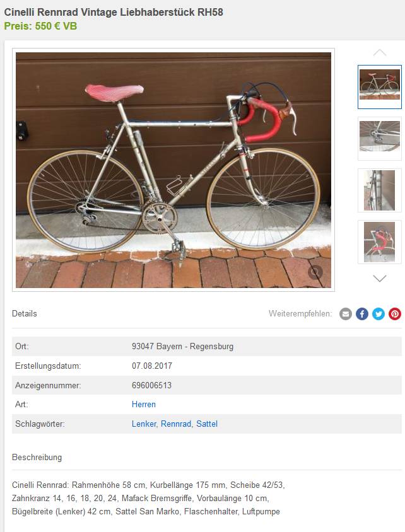Open the Rennrad keyword link

176,424
